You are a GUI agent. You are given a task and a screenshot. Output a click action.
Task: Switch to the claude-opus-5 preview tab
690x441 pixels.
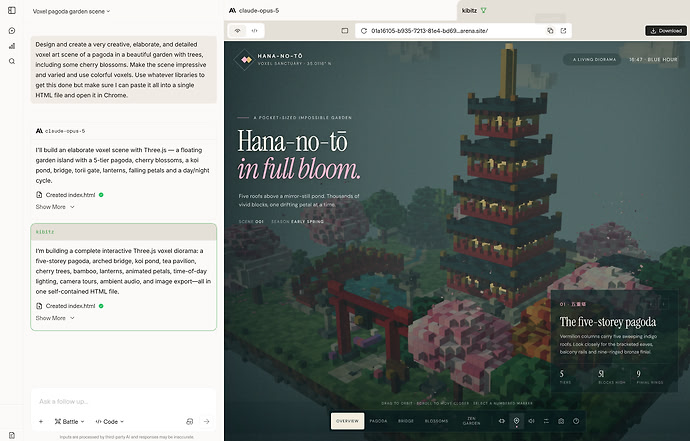[x=254, y=11]
